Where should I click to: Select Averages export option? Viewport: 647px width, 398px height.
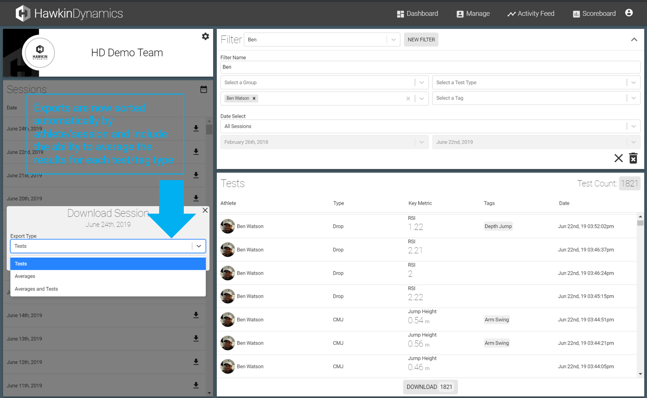108,276
